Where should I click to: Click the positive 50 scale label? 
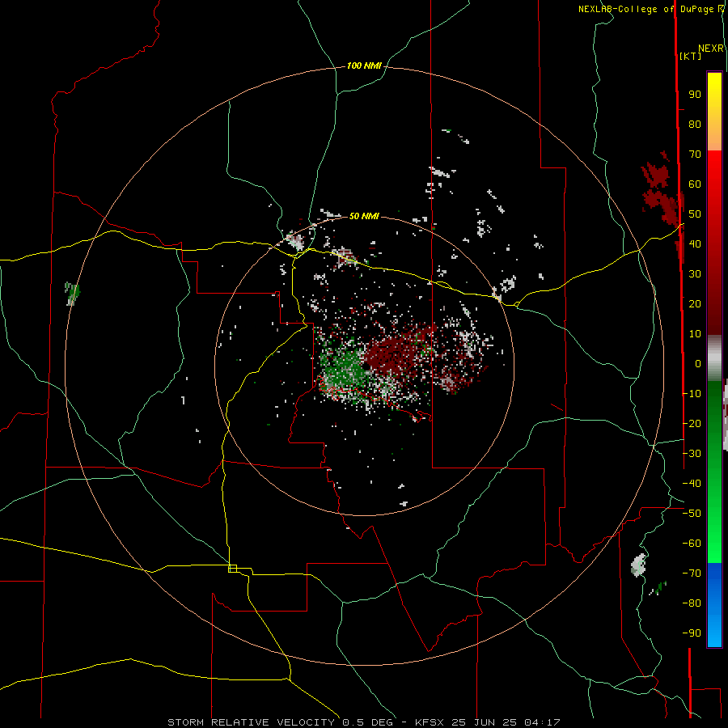click(695, 214)
